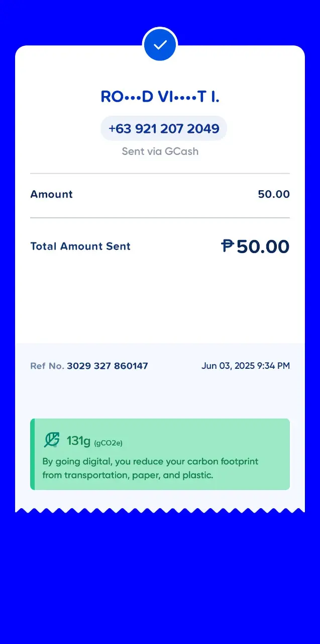The width and height of the screenshot is (320, 644).
Task: Select the recipient name RO•••D VI••••T I.
Action: pyautogui.click(x=160, y=97)
